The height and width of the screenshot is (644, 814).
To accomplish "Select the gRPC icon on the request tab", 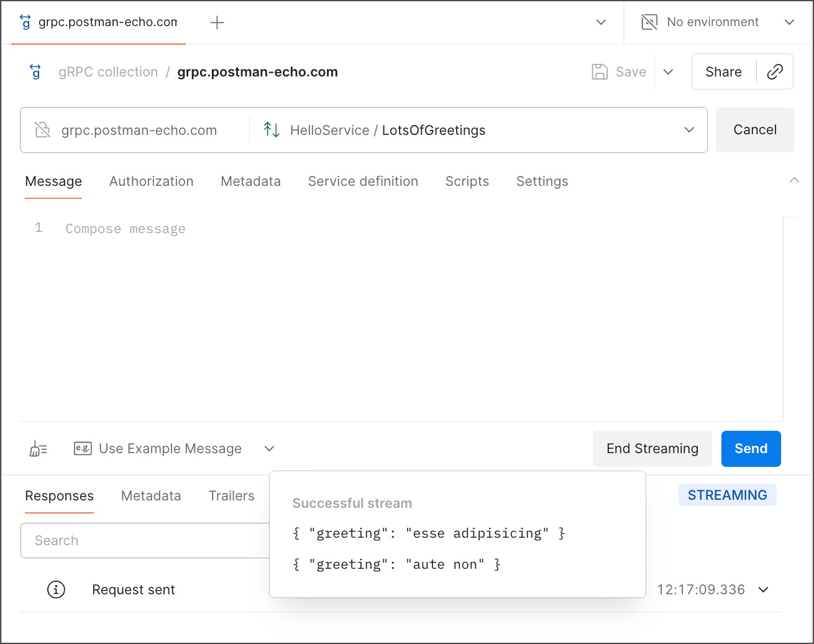I will point(24,22).
